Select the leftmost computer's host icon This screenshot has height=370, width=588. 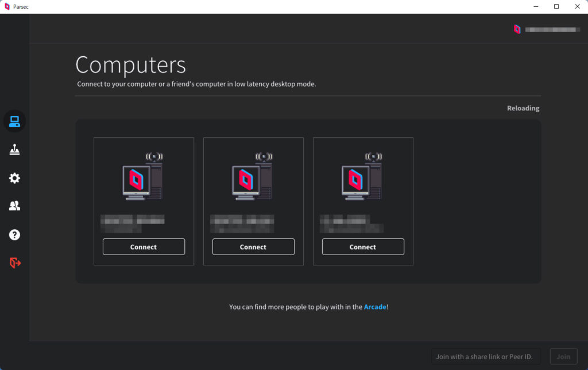143,177
